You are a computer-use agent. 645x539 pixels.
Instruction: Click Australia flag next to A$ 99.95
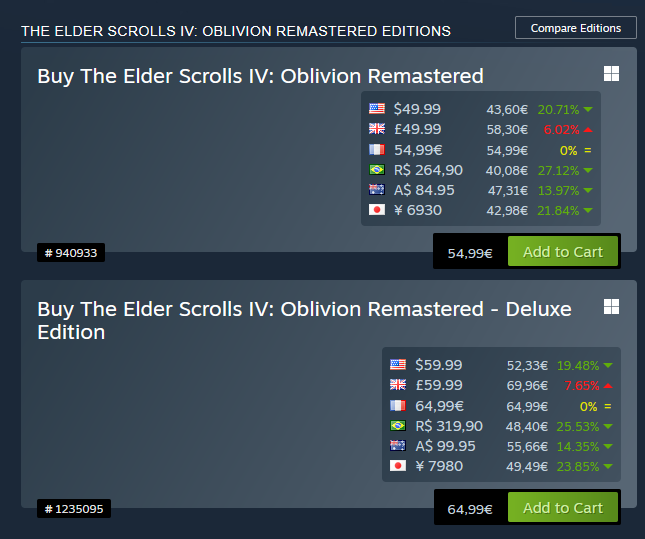click(x=398, y=446)
